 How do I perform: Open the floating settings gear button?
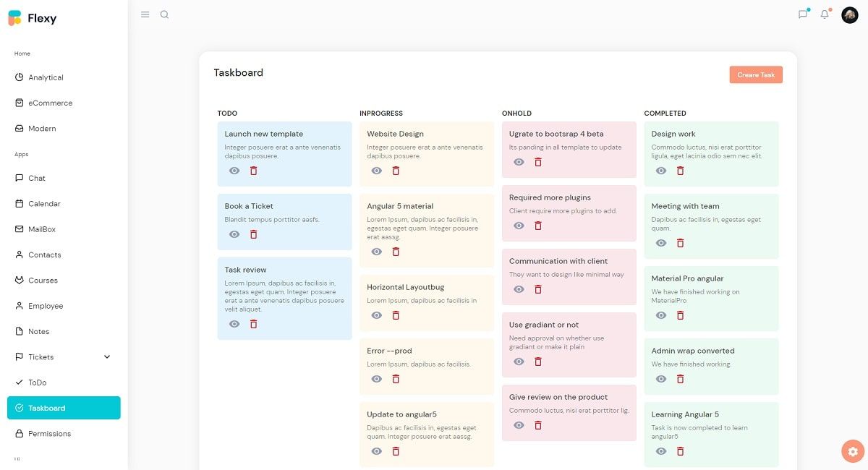852,450
